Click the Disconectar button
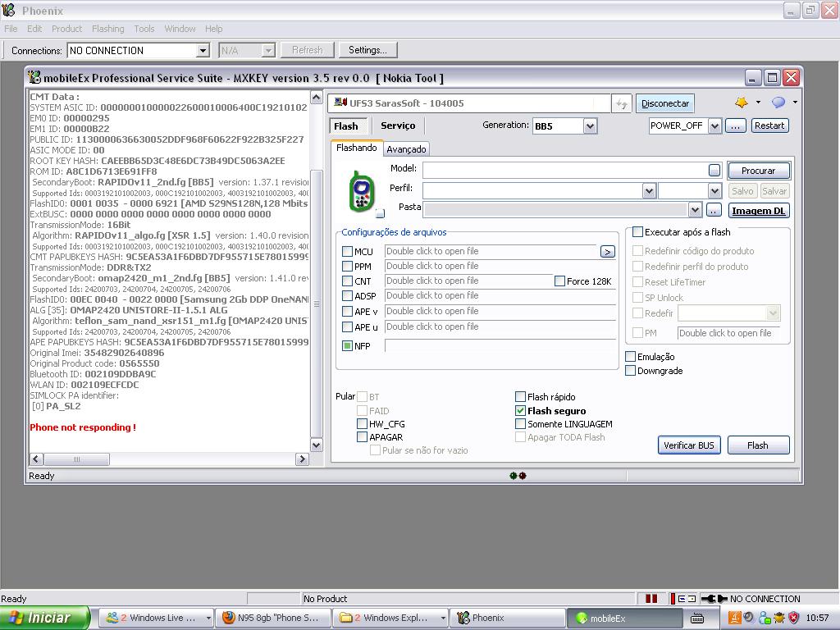This screenshot has height=630, width=840. [x=665, y=103]
